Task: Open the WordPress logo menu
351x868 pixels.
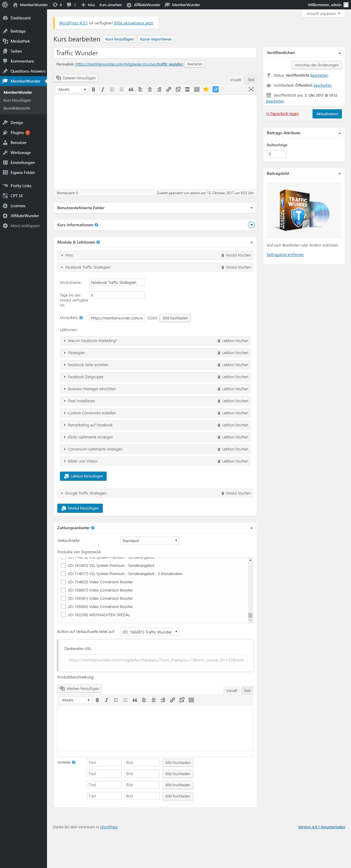Action: tap(5, 5)
